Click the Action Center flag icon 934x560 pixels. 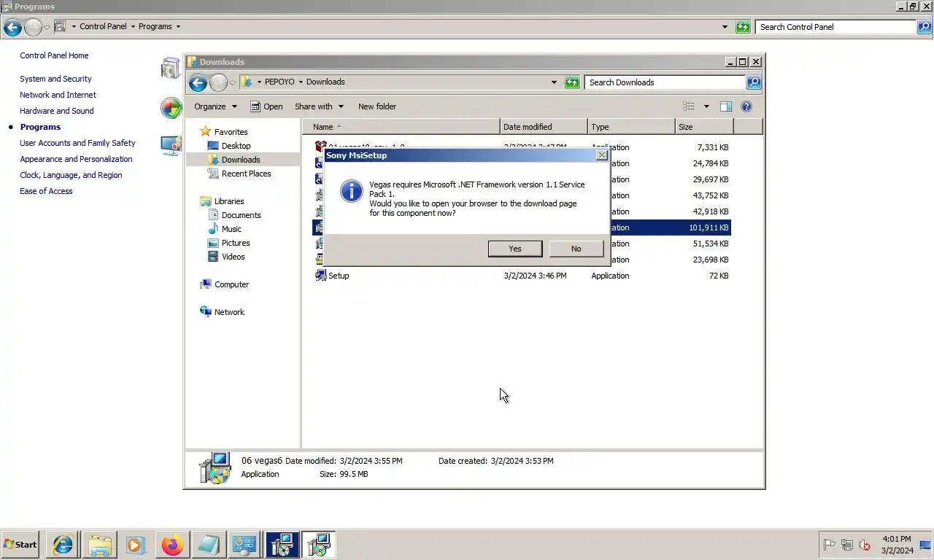pos(829,545)
